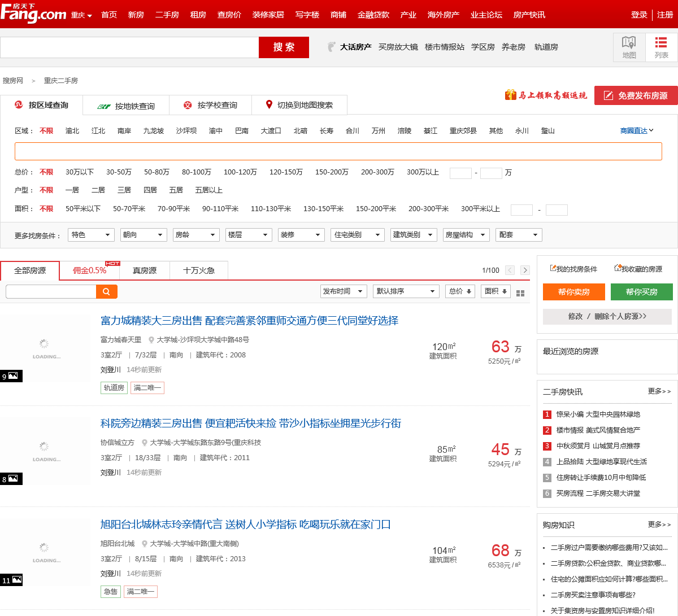Click the red 搜索 button
Viewport: 678px width, 616px height.
pyautogui.click(x=284, y=47)
